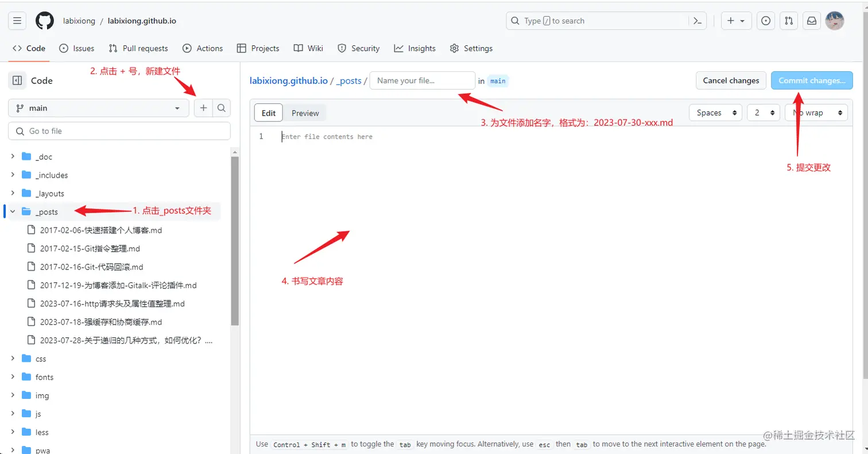Focus the Go to file search box
This screenshot has width=868, height=454.
119,131
